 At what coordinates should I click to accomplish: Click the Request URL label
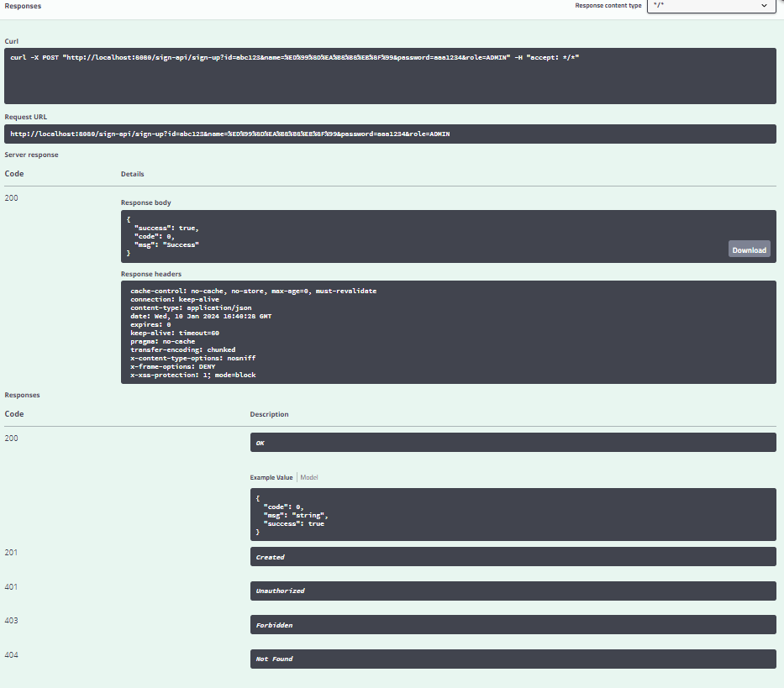pos(26,117)
